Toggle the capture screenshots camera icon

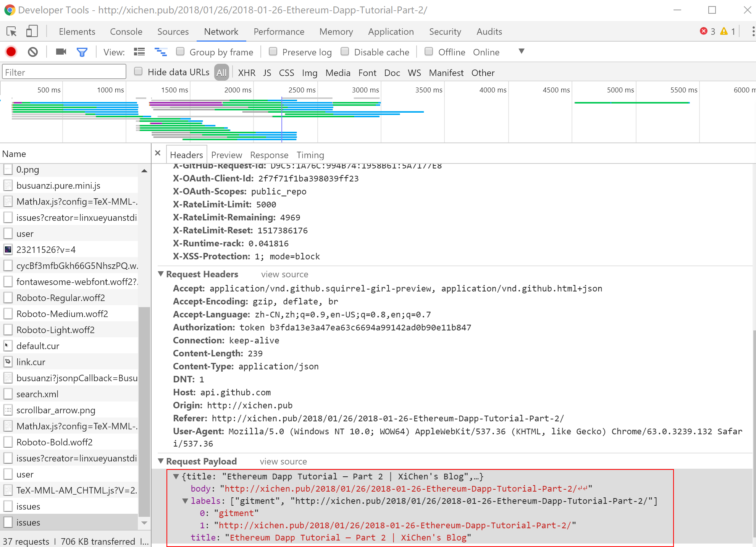click(x=61, y=52)
